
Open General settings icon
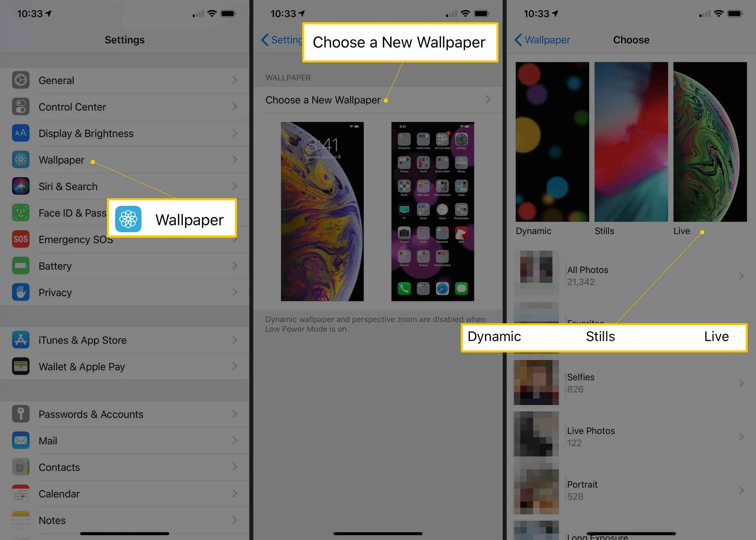click(20, 80)
